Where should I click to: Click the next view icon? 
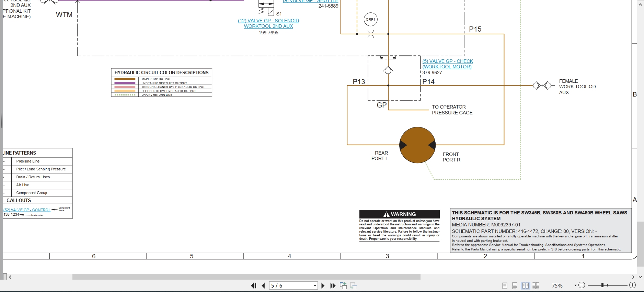[354, 285]
